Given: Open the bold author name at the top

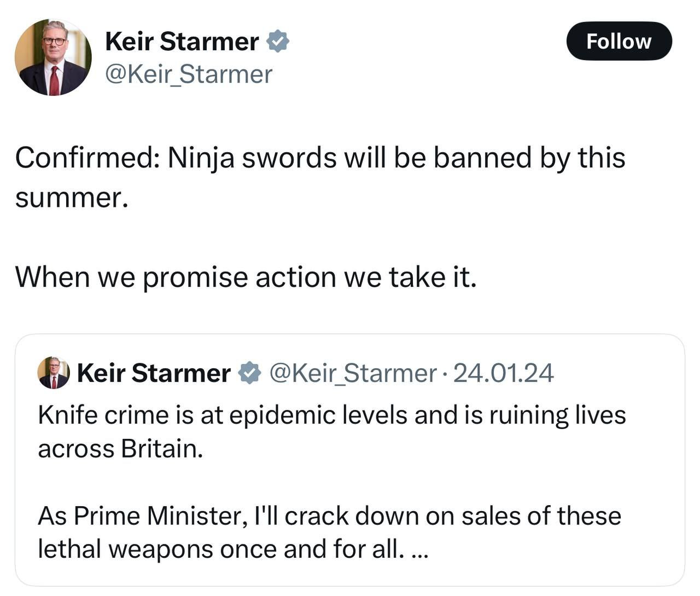Looking at the screenshot, I should pyautogui.click(x=182, y=42).
